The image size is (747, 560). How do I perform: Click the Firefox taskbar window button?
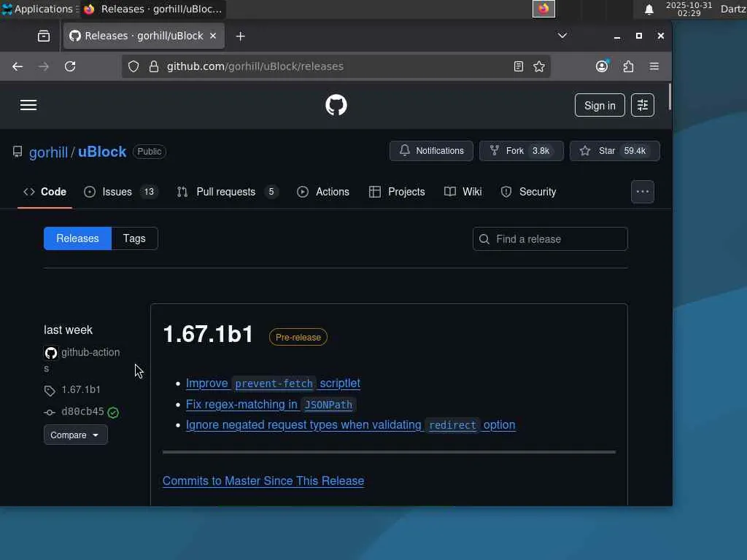[153, 9]
